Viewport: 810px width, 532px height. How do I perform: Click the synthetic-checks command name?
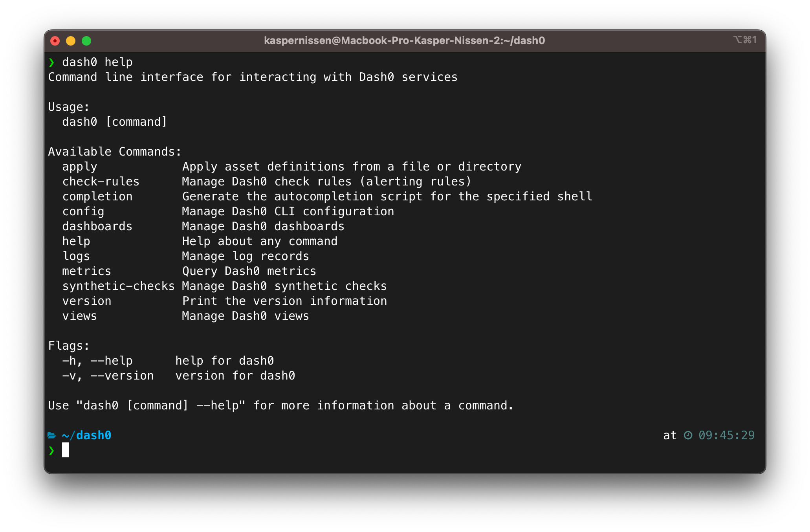point(118,286)
